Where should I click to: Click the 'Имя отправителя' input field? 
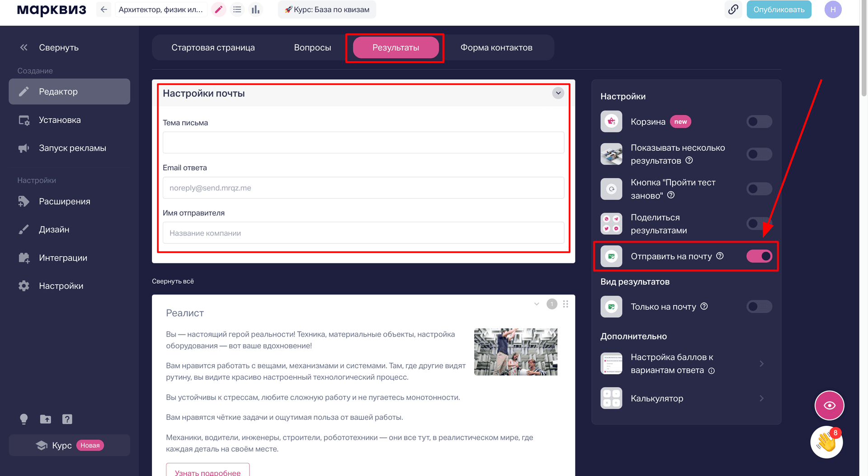tap(363, 233)
